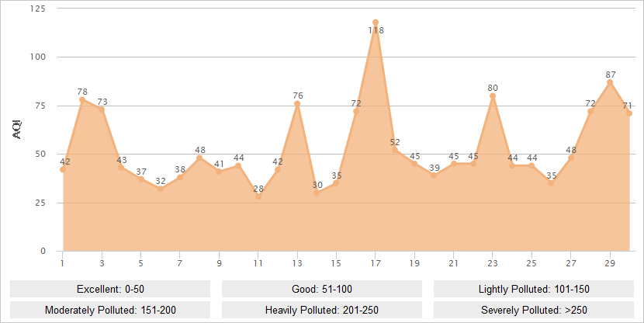Viewport: 644px width, 323px height.
Task: Select the Moderately Polluted: 151-200 legend box
Action: 110,310
